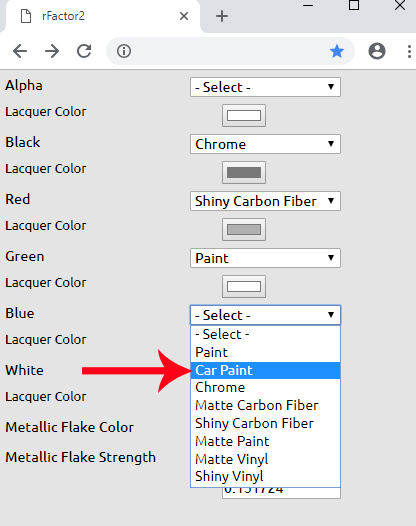Open the browser three-dot menu
The width and height of the screenshot is (416, 526).
[x=409, y=51]
